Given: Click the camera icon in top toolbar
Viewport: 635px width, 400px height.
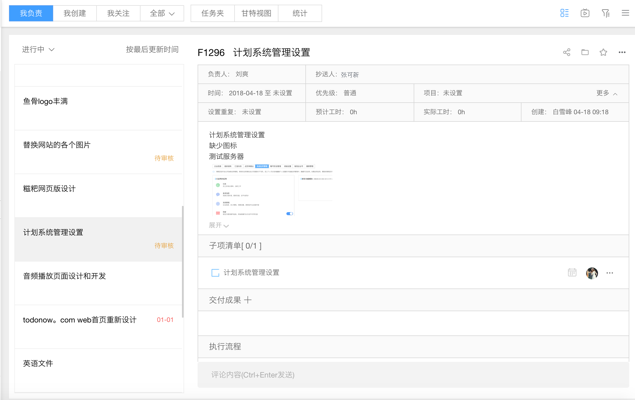Looking at the screenshot, I should coord(585,13).
